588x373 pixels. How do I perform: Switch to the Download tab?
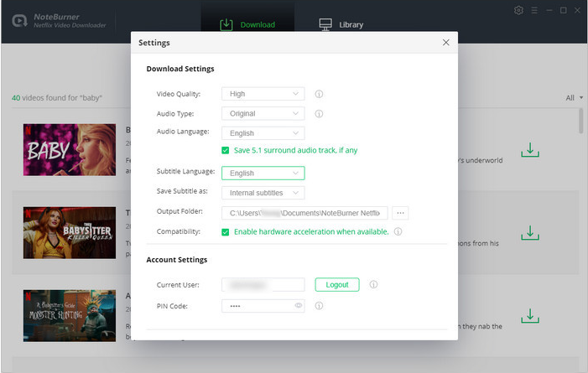(x=247, y=24)
